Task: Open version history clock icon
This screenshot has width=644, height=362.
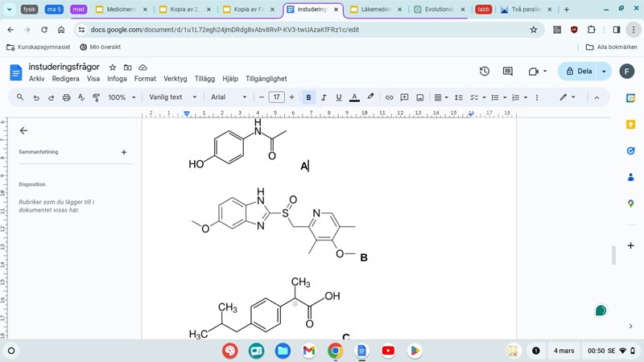Action: (485, 71)
